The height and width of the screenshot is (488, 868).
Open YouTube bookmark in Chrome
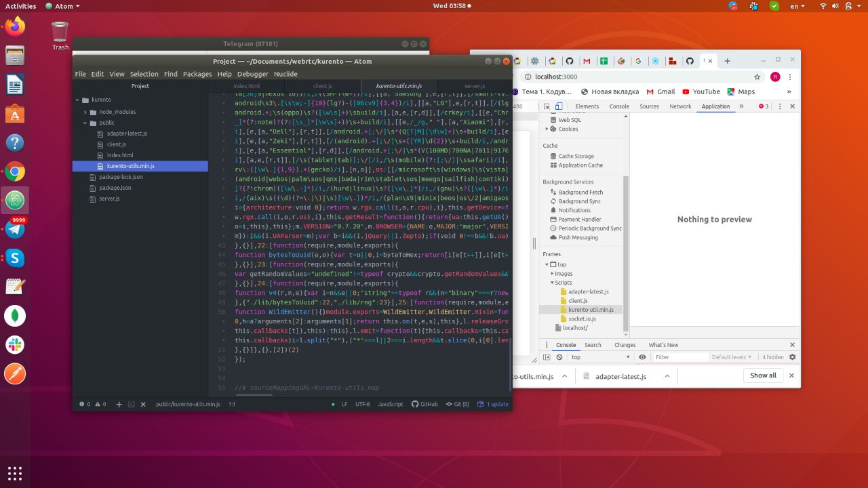tap(701, 91)
